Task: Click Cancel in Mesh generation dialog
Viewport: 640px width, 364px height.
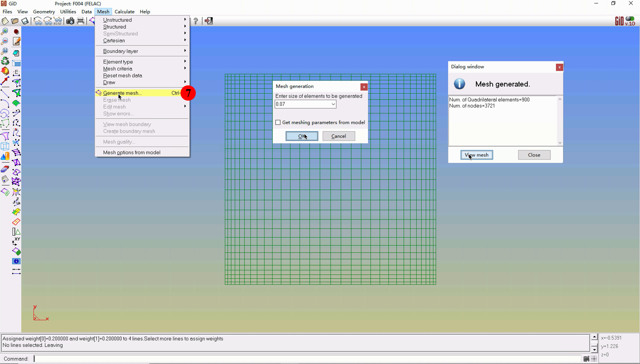Action: [339, 136]
